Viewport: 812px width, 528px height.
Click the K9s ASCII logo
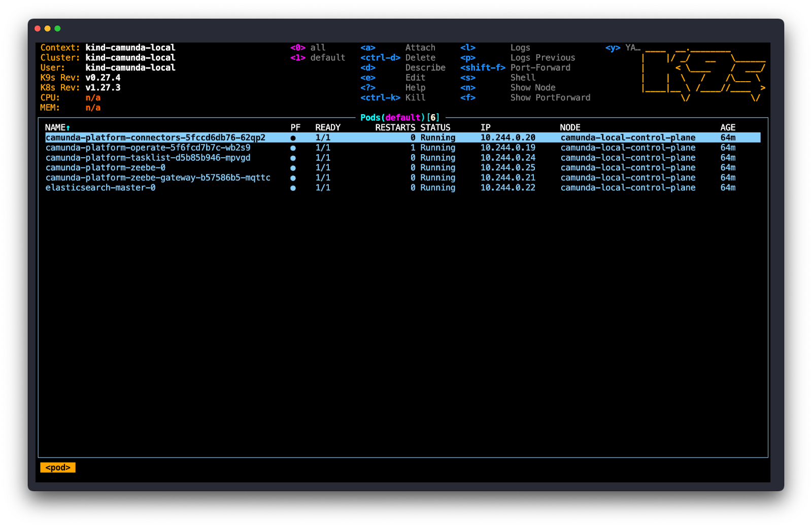point(704,75)
